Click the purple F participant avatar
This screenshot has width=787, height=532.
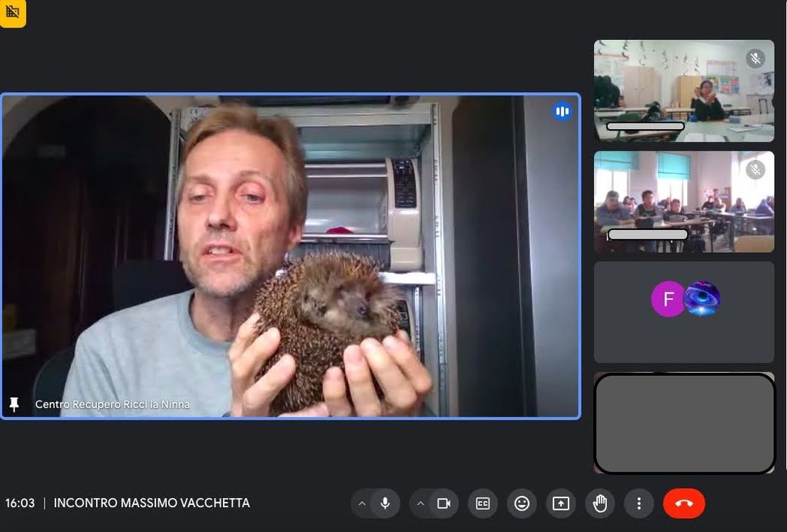(668, 299)
